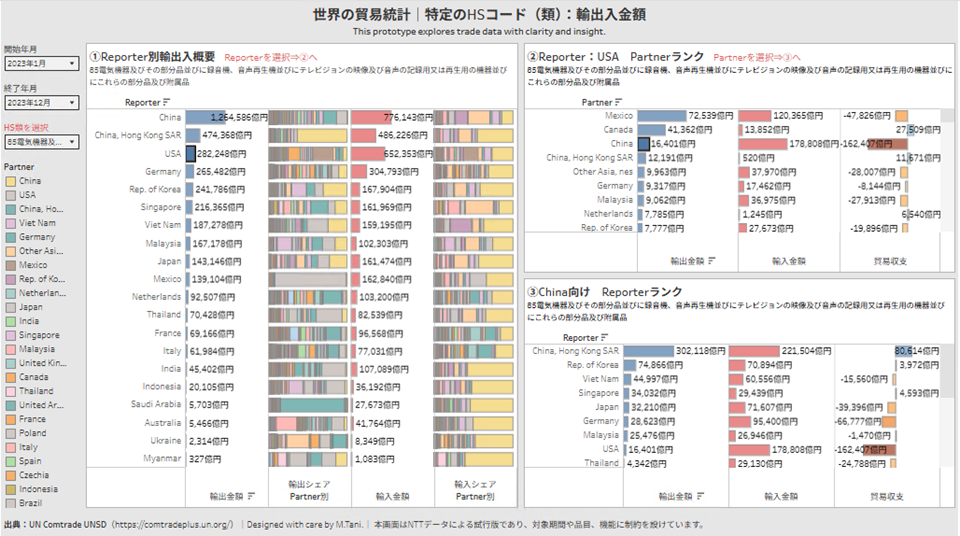The image size is (960, 536).
Task: Click the 輸出金額 sort icon under panel ②
Action: pos(713,260)
